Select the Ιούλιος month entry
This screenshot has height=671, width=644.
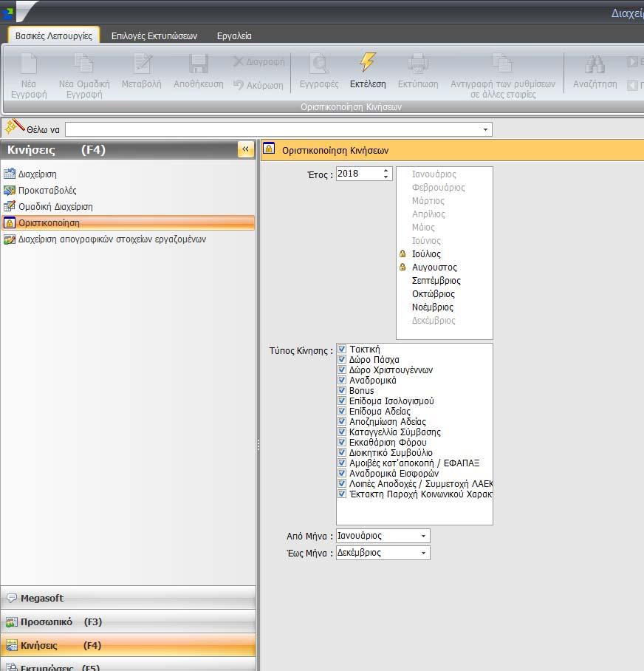426,253
